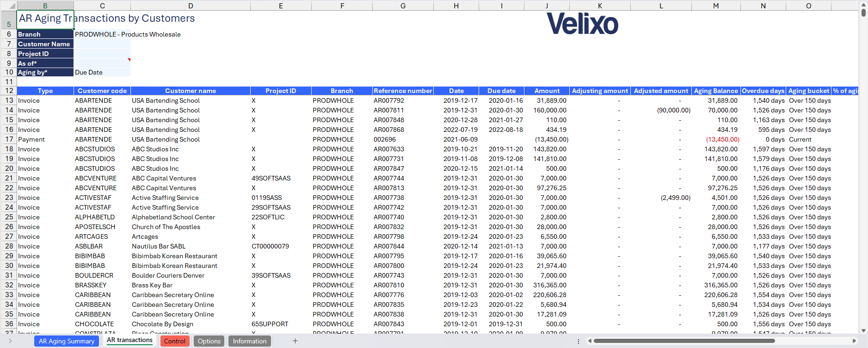Select row 17 header

(9, 139)
